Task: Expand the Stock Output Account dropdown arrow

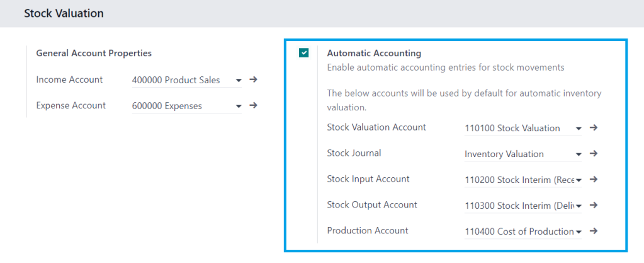Action: pyautogui.click(x=579, y=206)
